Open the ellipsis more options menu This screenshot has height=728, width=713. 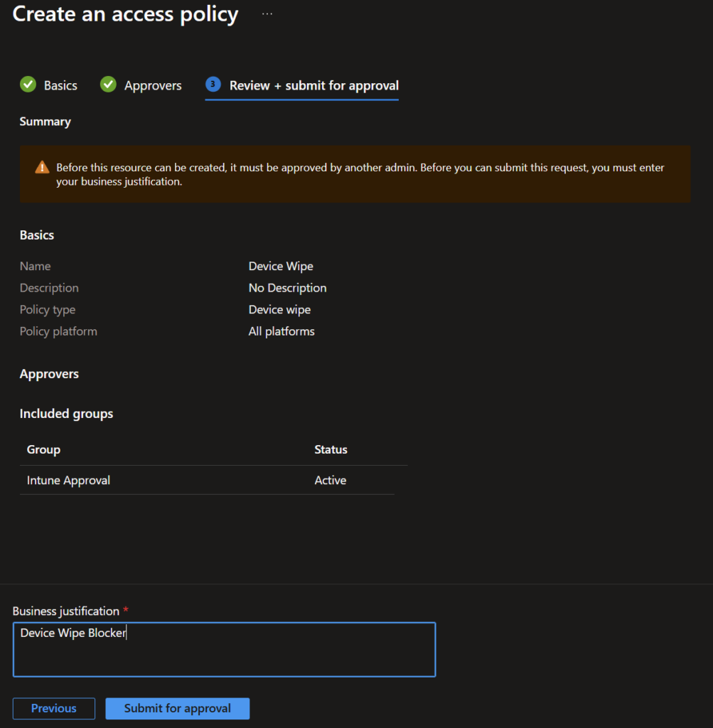tap(267, 14)
